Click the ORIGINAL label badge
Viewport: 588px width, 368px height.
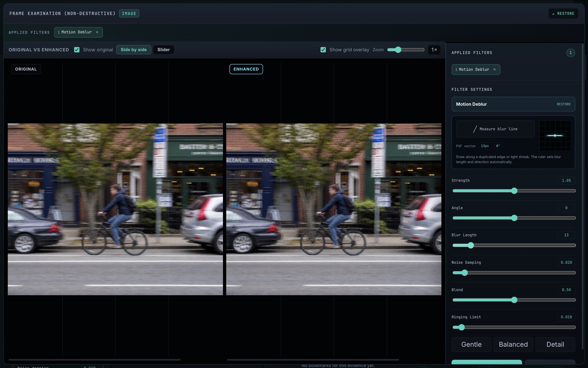tap(26, 69)
